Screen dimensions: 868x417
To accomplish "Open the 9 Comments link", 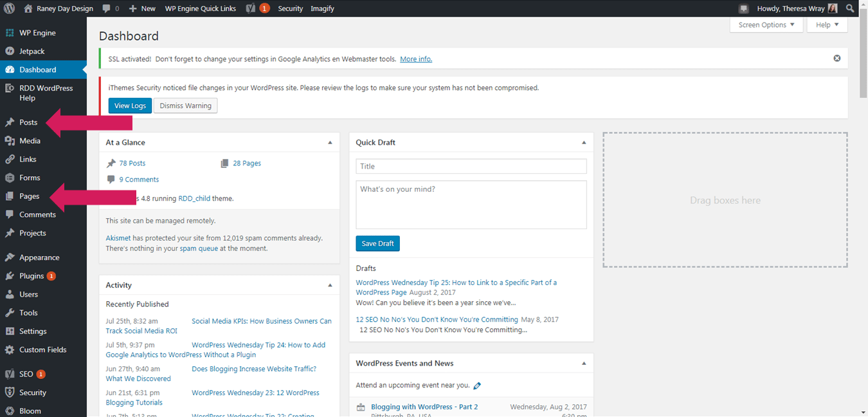I will tap(139, 180).
